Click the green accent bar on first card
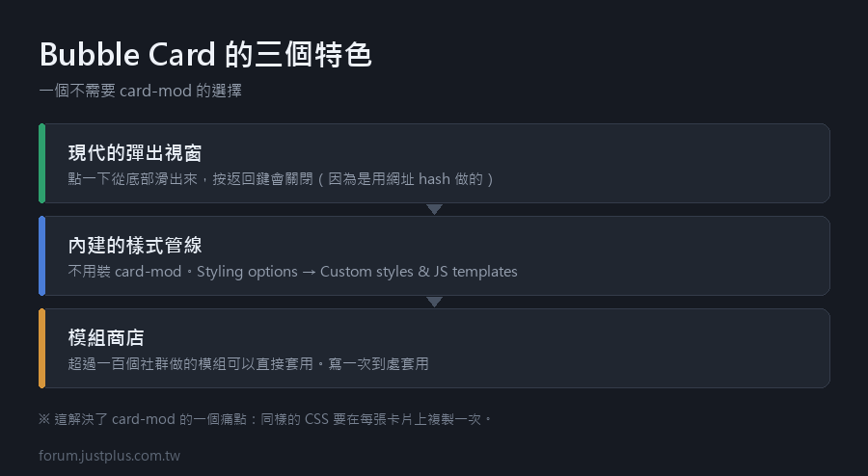This screenshot has width=868, height=476. pyautogui.click(x=42, y=163)
